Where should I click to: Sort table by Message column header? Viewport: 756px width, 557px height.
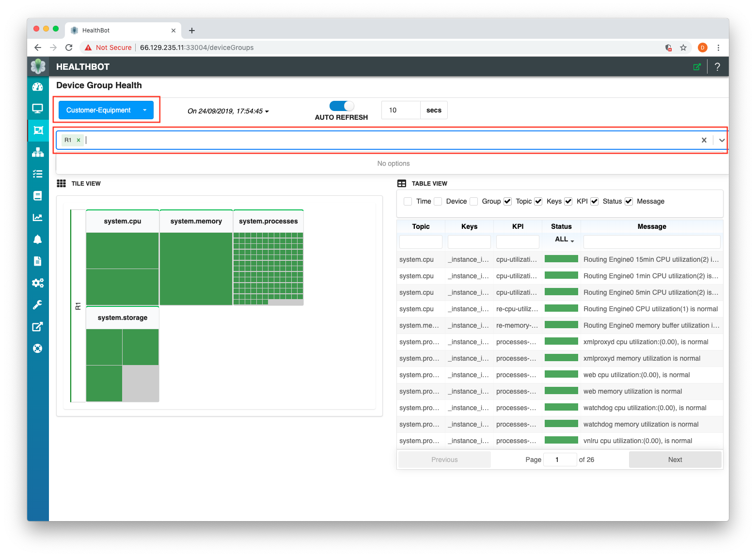652,226
